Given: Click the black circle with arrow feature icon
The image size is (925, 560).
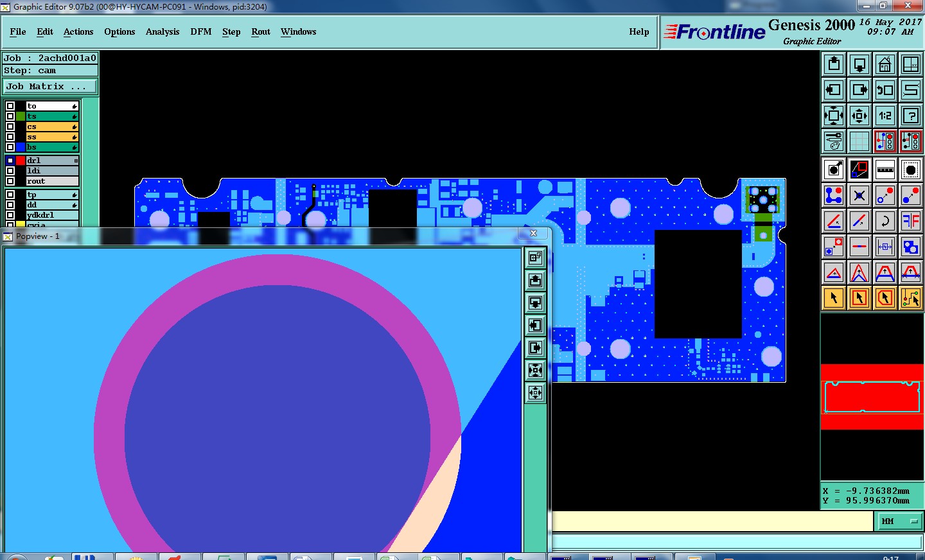Looking at the screenshot, I should [x=834, y=170].
